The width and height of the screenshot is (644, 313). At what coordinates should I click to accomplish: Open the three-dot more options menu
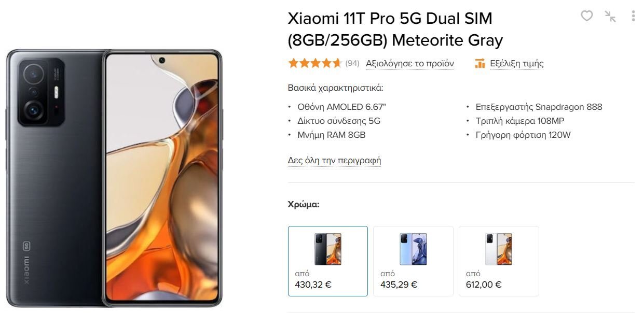633,16
